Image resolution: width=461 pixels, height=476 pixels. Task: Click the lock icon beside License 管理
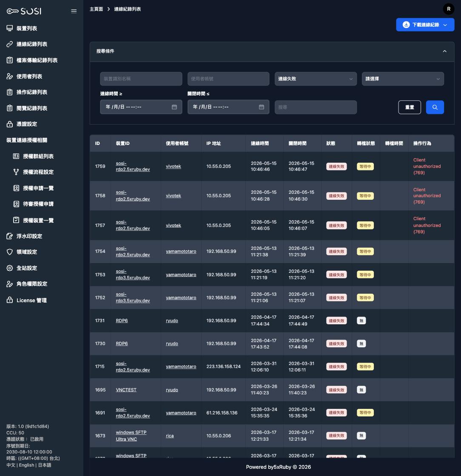click(x=10, y=300)
